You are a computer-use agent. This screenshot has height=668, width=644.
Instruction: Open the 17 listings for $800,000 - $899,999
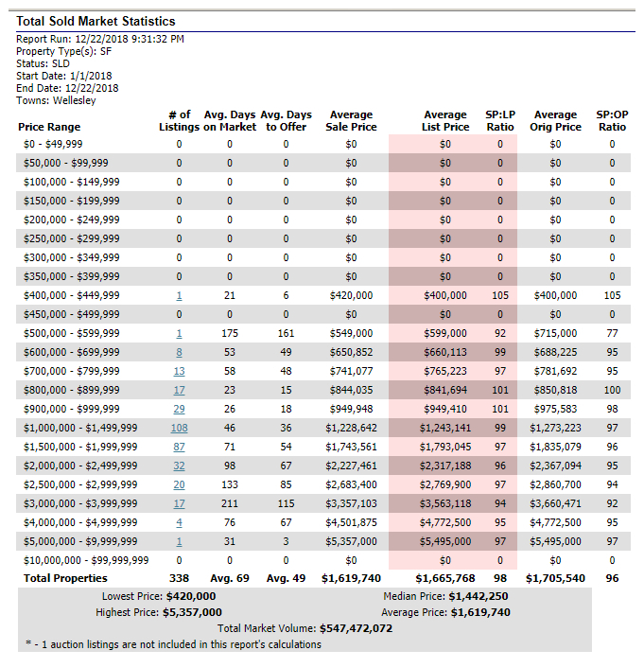pyautogui.click(x=179, y=390)
